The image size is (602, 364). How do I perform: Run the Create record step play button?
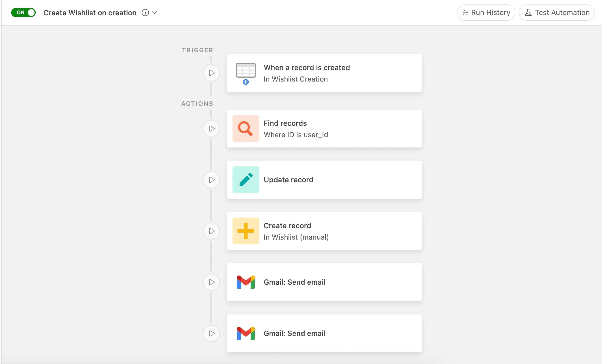tap(212, 231)
